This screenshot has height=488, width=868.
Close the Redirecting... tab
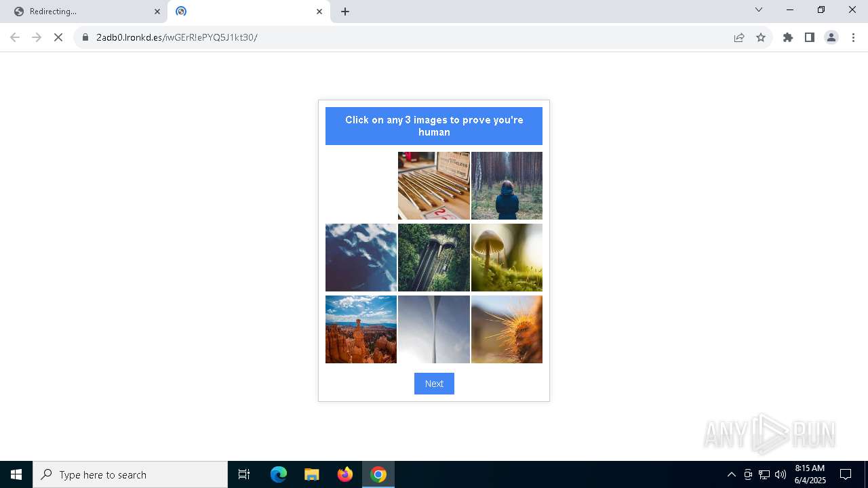[x=157, y=12]
